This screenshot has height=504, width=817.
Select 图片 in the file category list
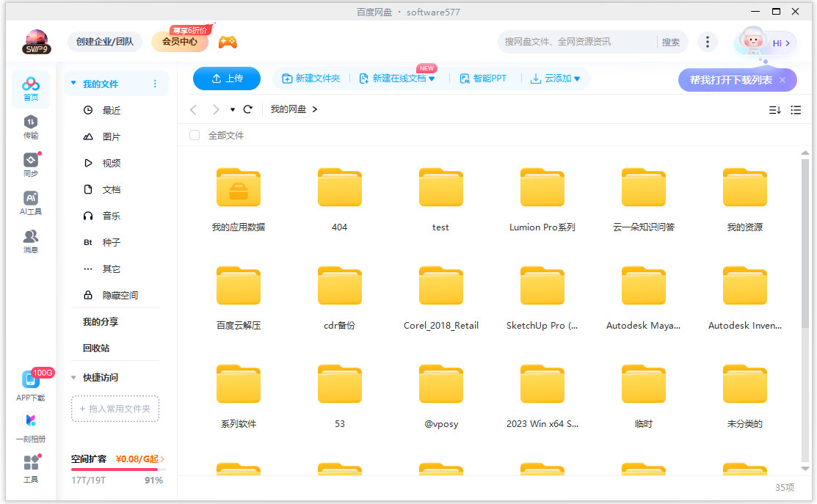pos(111,136)
